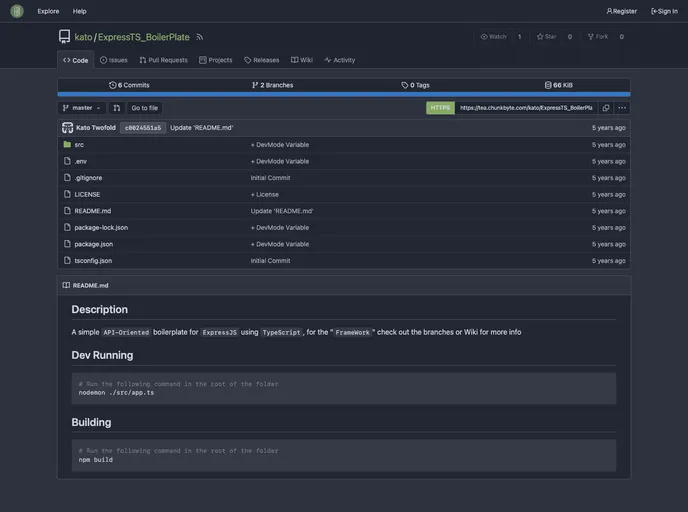Viewport: 688px width, 512px height.
Task: Go to the Wiki tab
Action: point(302,60)
